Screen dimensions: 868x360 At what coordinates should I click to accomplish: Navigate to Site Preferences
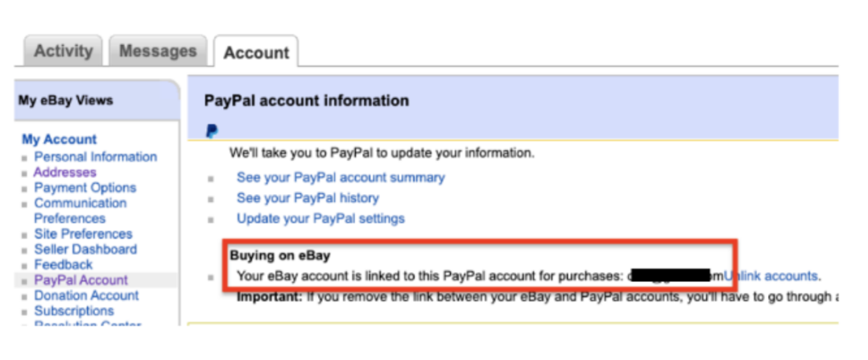click(x=83, y=234)
